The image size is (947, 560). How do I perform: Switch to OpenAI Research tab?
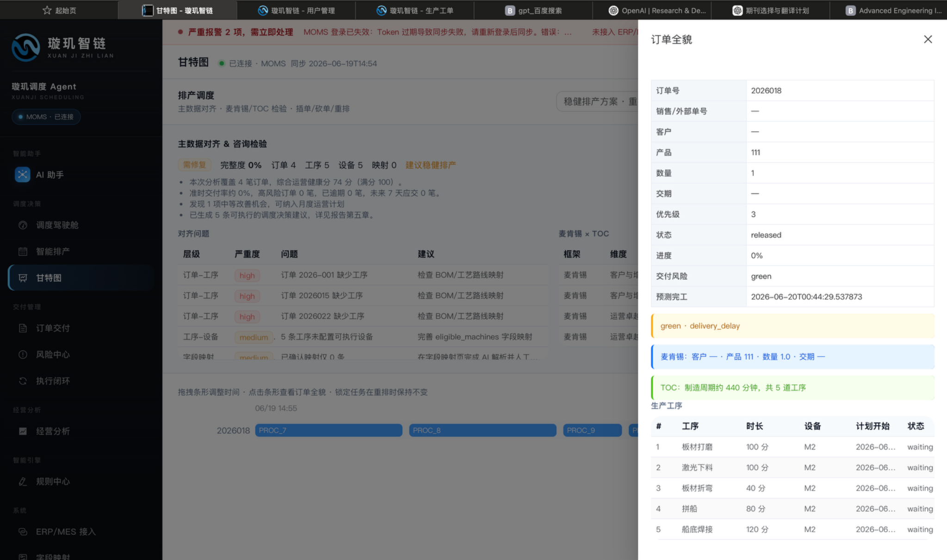(651, 10)
